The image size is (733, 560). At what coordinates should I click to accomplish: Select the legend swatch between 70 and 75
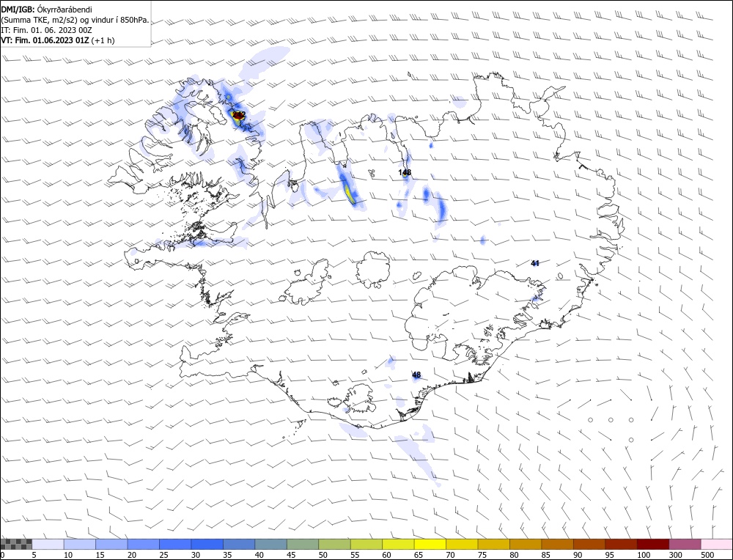click(x=462, y=544)
